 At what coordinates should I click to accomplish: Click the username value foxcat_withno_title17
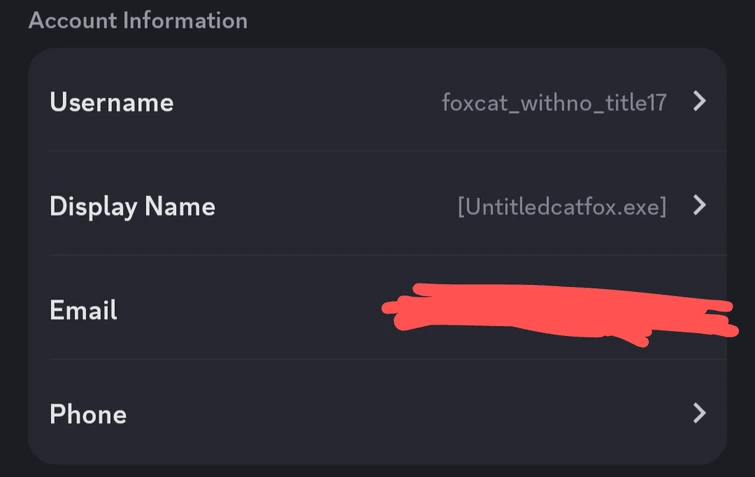point(554,102)
